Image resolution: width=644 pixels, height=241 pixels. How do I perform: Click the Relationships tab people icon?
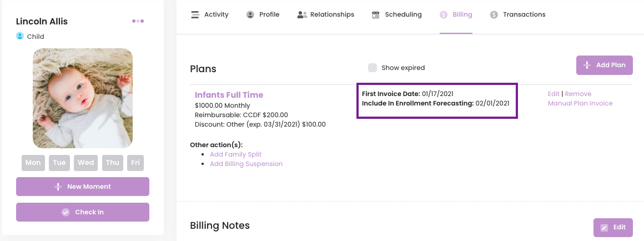tap(302, 15)
